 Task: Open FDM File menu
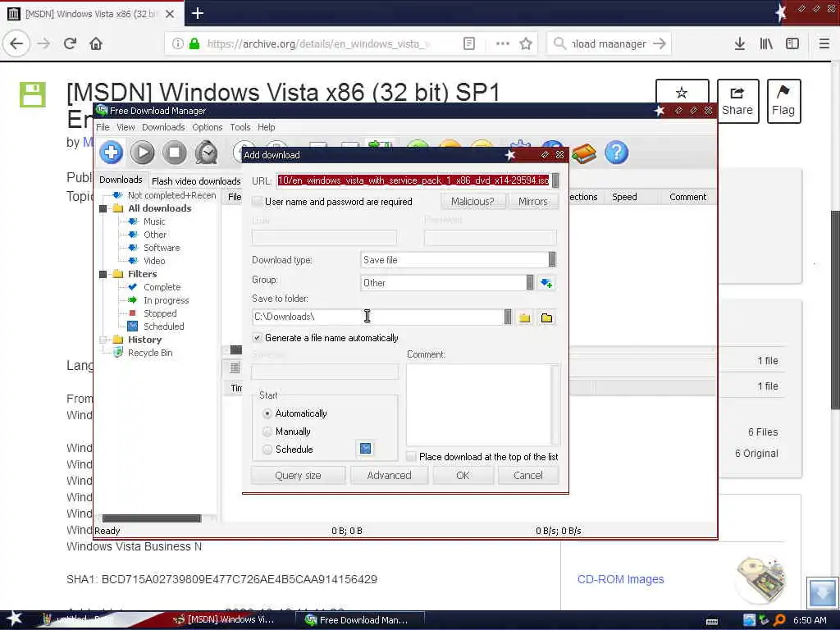click(x=103, y=127)
